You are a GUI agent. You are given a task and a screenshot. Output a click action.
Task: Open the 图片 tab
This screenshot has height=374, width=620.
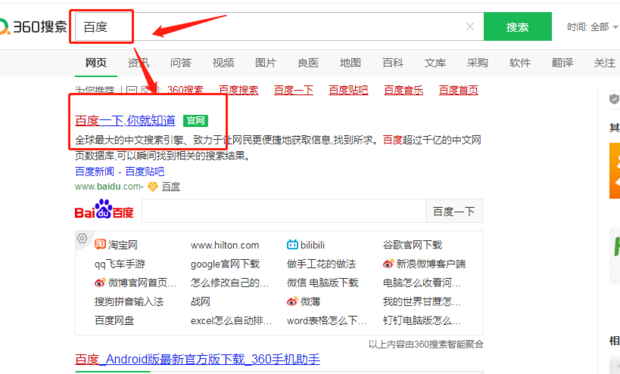click(265, 62)
